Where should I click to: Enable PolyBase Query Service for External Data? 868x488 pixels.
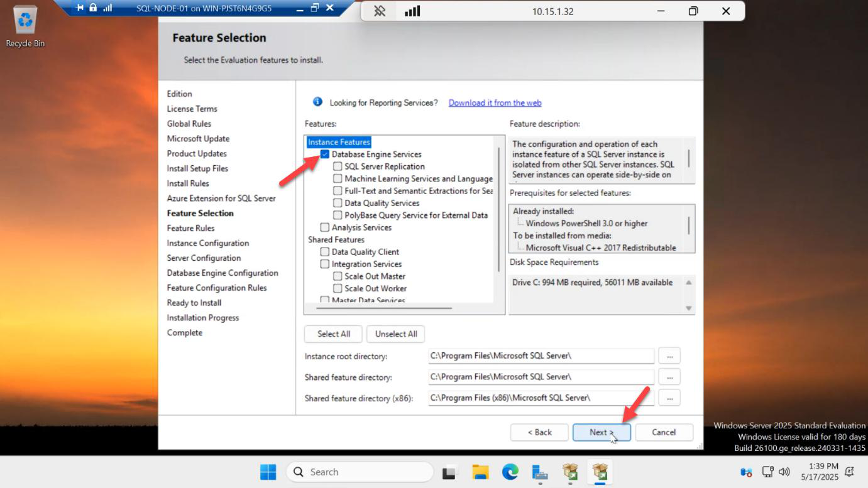coord(338,215)
